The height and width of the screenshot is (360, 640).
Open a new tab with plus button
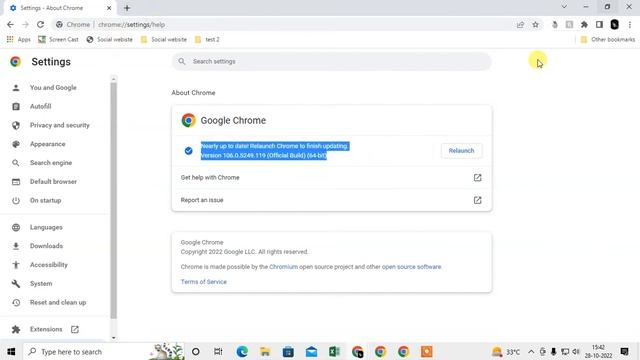coord(127,8)
